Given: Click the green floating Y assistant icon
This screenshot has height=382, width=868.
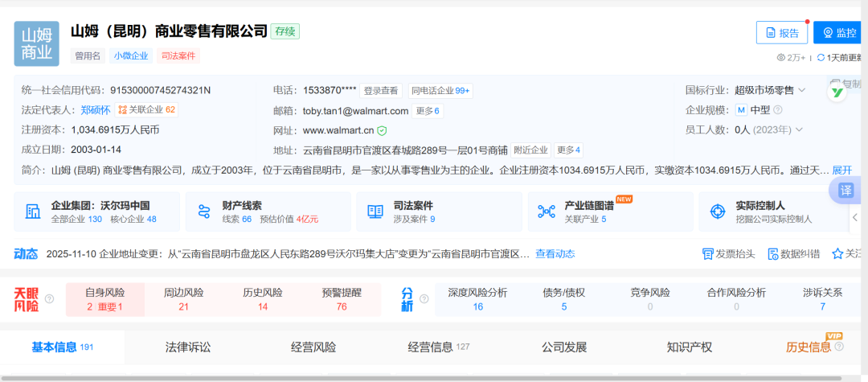Looking at the screenshot, I should tap(837, 93).
